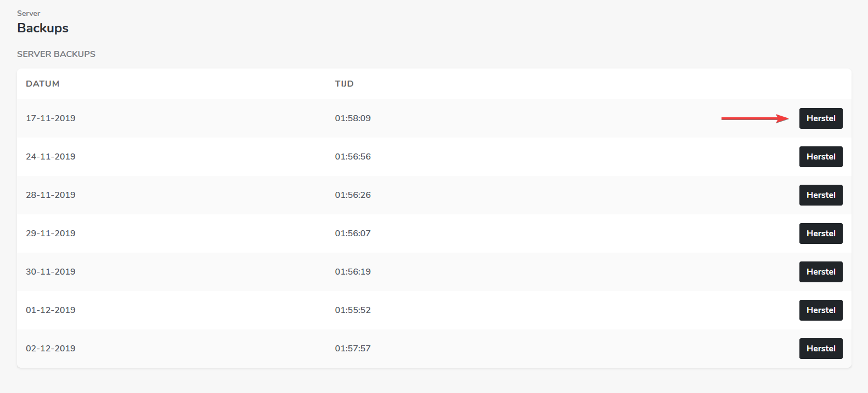The height and width of the screenshot is (393, 868).
Task: Click the date 30-11-2019
Action: point(50,272)
